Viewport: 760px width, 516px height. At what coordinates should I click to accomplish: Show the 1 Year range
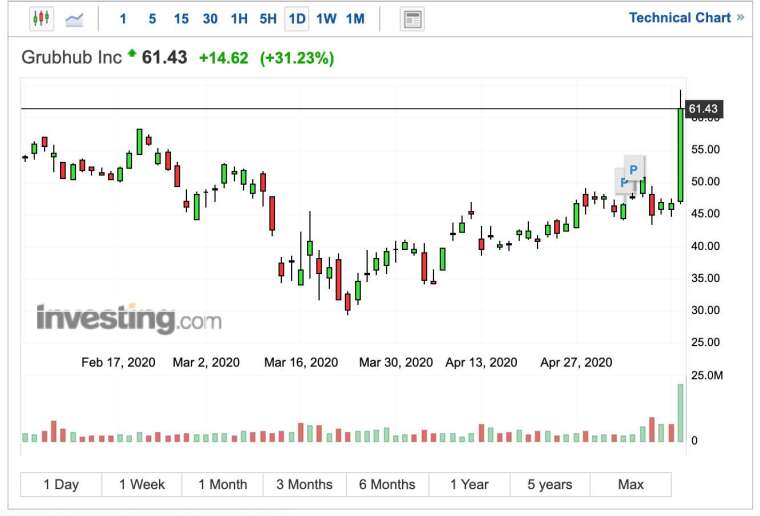[469, 485]
